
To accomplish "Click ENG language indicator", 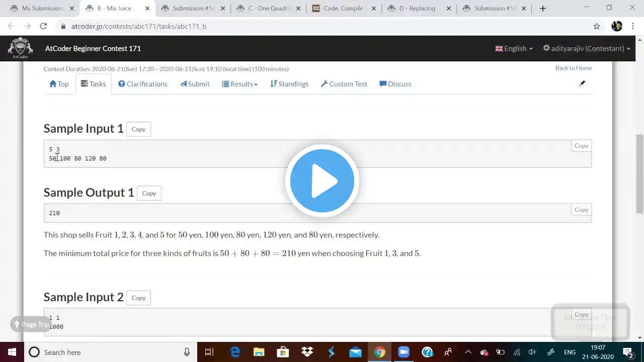I will coord(570,352).
